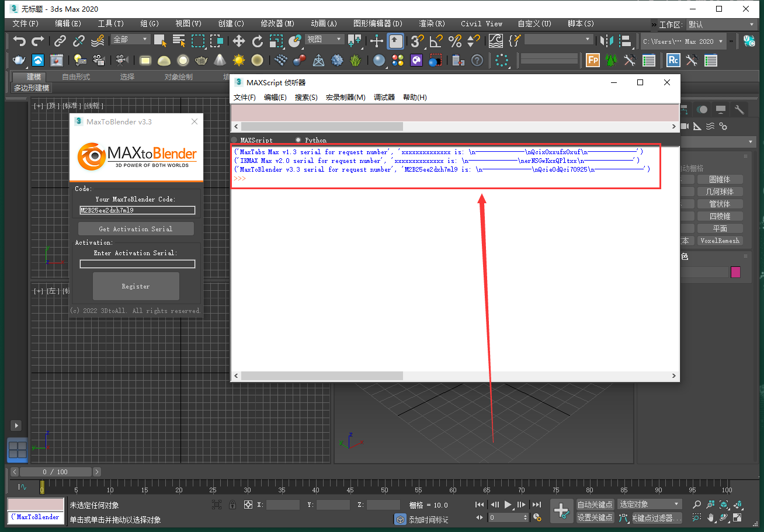This screenshot has height=532, width=764.
Task: Create a Sunlight object from toolbar
Action: click(x=238, y=60)
